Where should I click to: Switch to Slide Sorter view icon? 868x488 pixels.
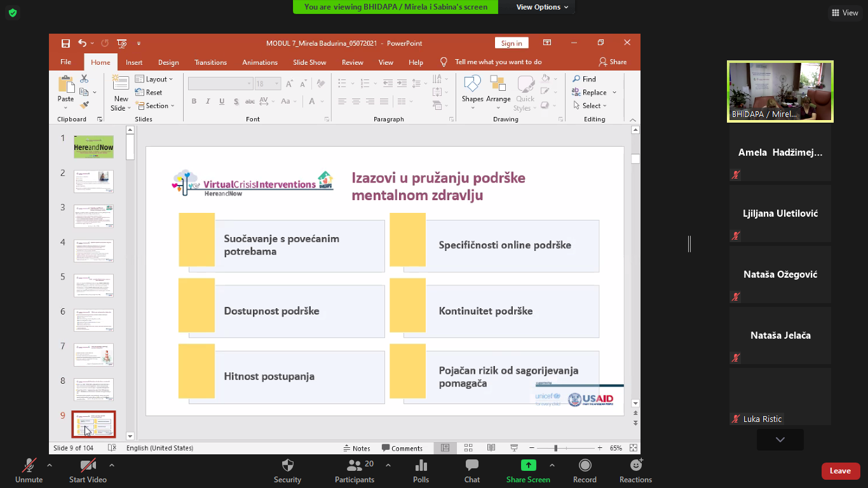[x=468, y=448]
